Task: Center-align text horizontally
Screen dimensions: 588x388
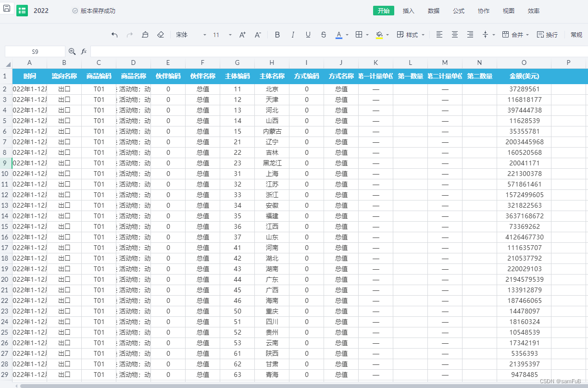Action: coord(455,35)
